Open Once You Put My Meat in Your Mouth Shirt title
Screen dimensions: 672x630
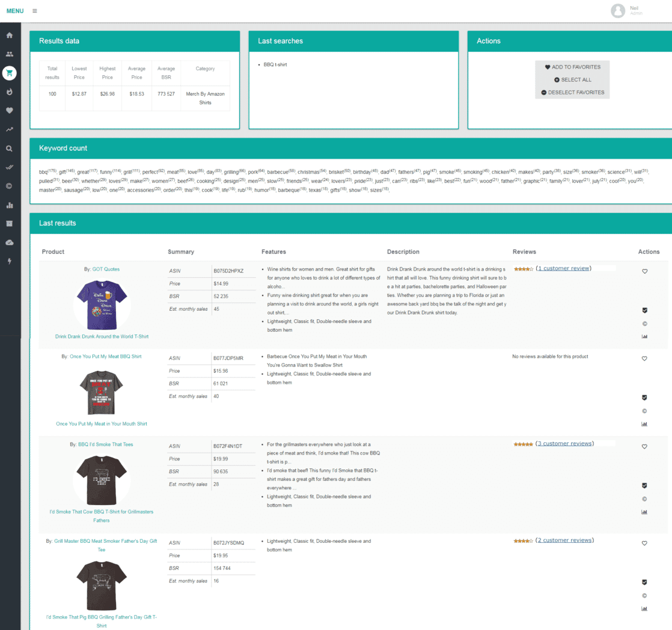102,424
